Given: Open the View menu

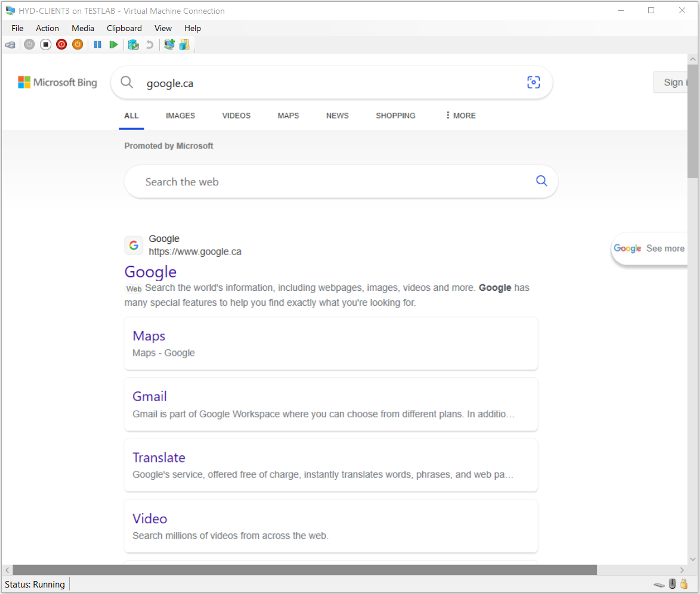Looking at the screenshot, I should 163,28.
